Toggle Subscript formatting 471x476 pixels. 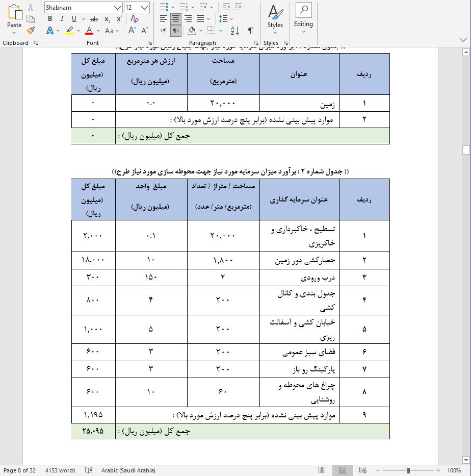tap(108, 19)
